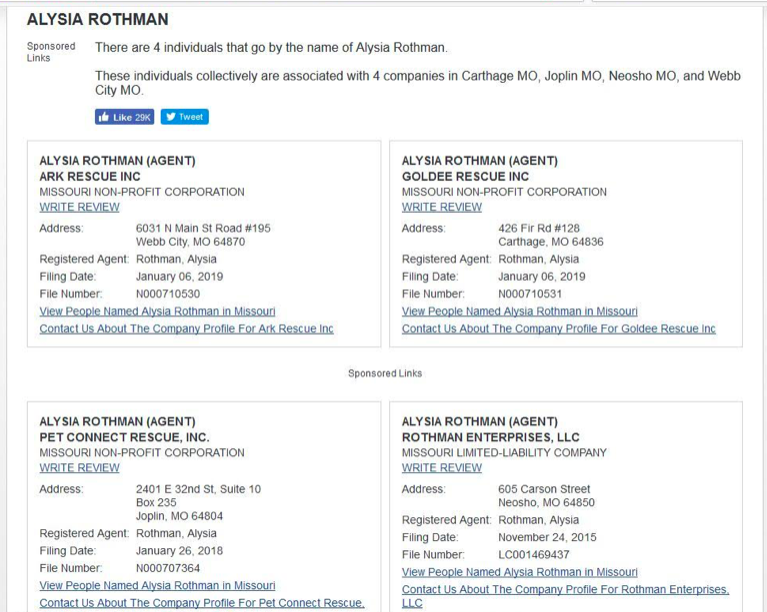Image resolution: width=767 pixels, height=612 pixels.
Task: Contact about the Ark Rescue Inc company profile
Action: click(186, 328)
